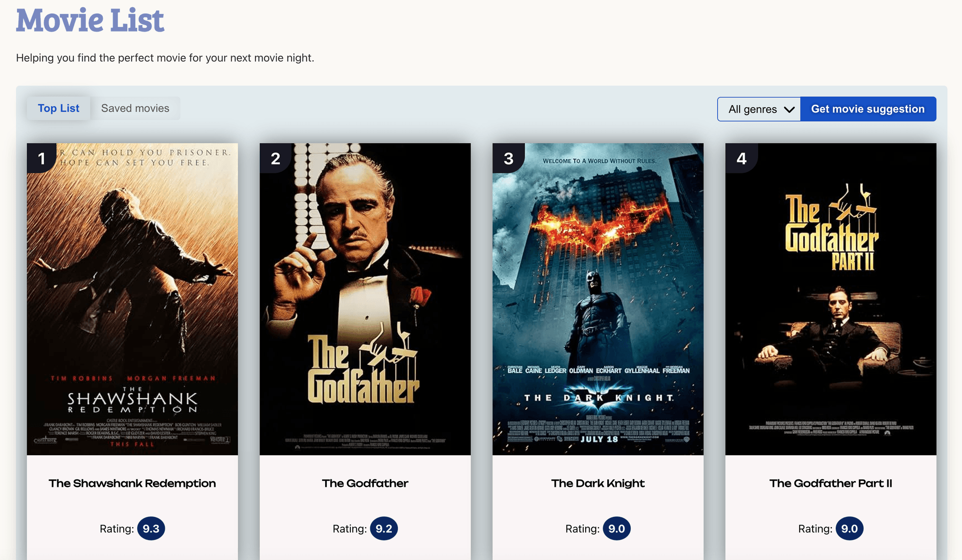Click The Shawshank Redemption title text
Viewport: 962px width, 560px height.
pyautogui.click(x=132, y=483)
